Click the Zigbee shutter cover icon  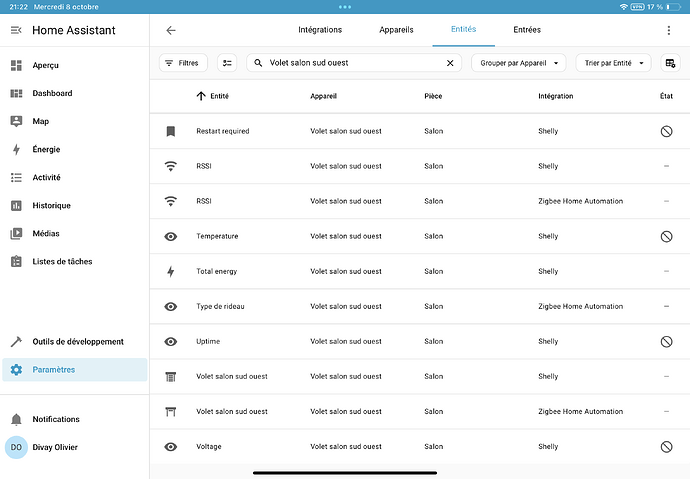coord(171,412)
